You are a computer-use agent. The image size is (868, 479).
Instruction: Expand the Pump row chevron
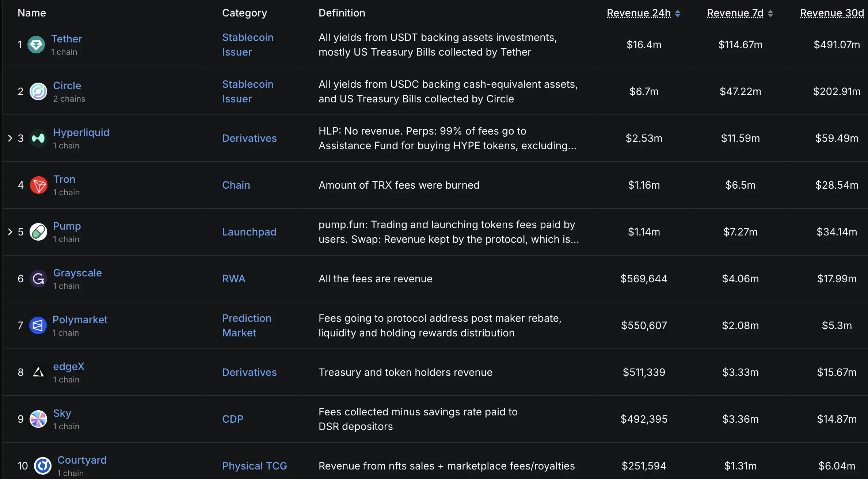point(10,232)
